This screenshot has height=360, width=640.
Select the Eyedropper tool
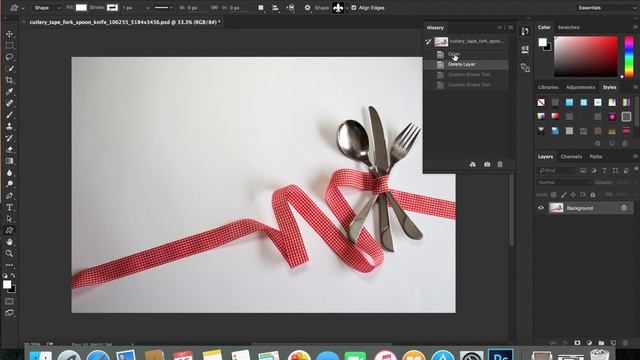click(9, 91)
